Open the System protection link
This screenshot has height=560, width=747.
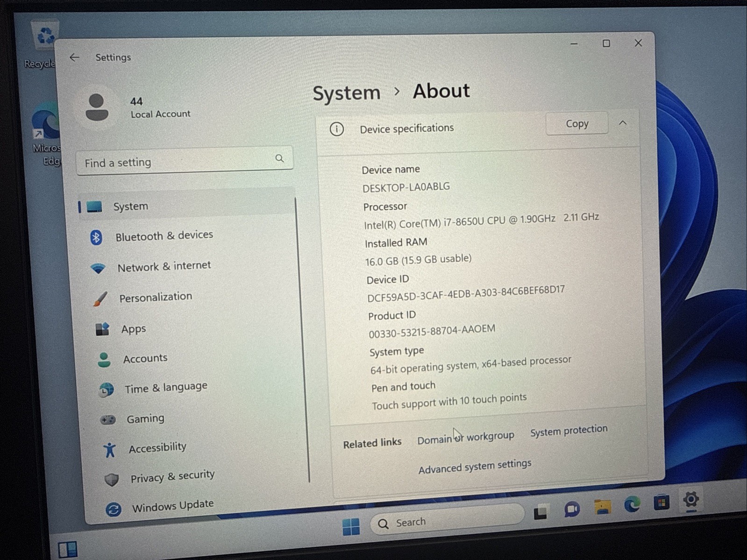569,431
